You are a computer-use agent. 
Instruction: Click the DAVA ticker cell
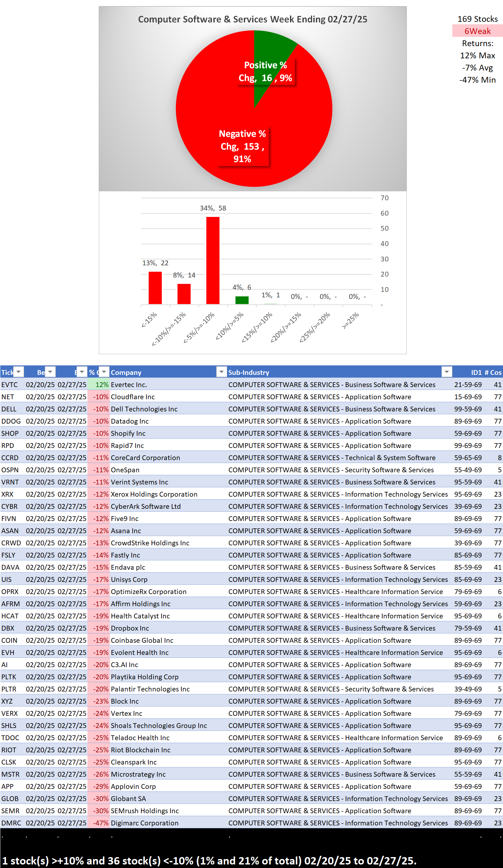(12, 567)
